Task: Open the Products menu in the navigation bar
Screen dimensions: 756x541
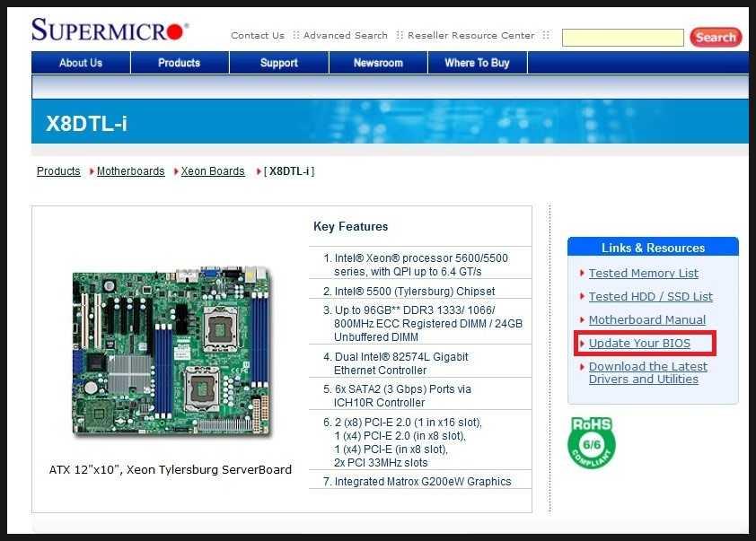Action: click(179, 63)
